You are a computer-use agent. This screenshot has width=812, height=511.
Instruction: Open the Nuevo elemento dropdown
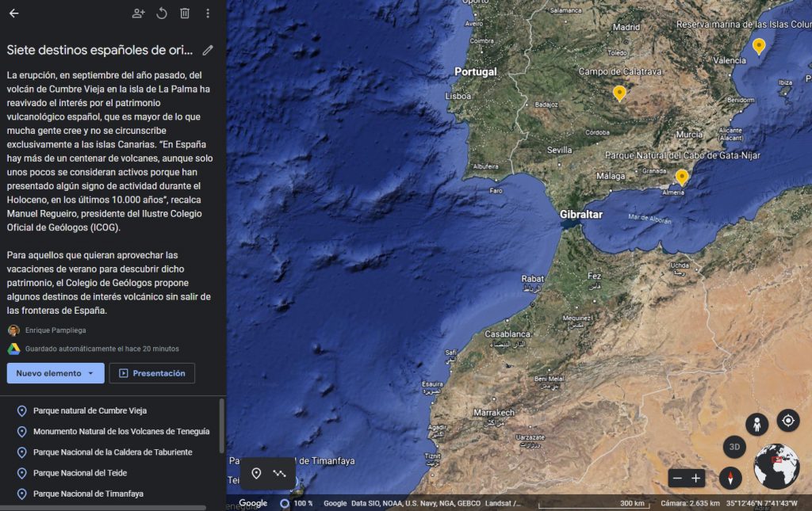[56, 373]
